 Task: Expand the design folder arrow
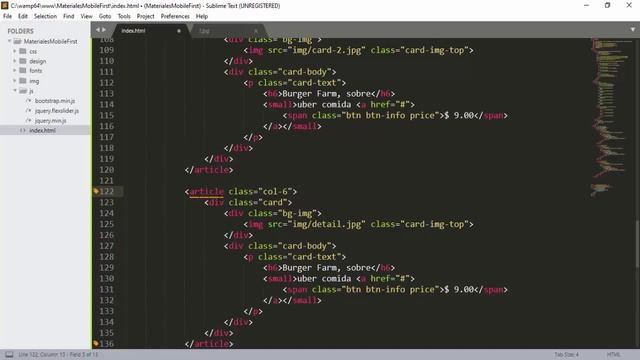pyautogui.click(x=15, y=61)
